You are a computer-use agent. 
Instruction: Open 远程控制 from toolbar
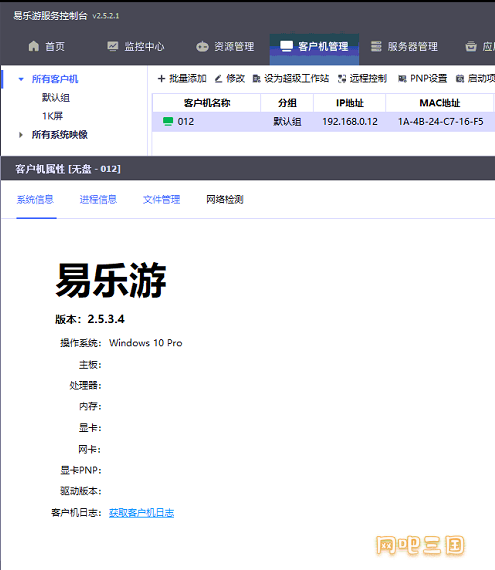tap(362, 79)
